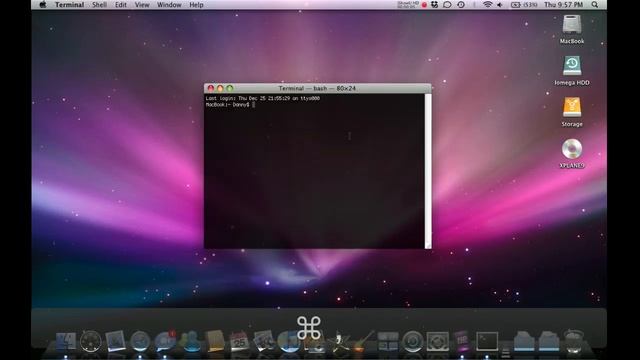The image size is (640, 360).
Task: Open the first folder stack in Dock
Action: point(524,341)
